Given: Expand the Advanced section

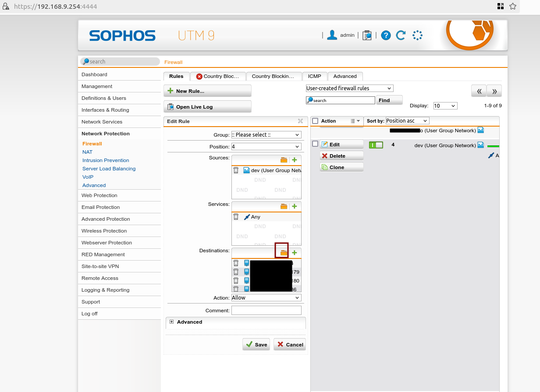Looking at the screenshot, I should point(172,322).
